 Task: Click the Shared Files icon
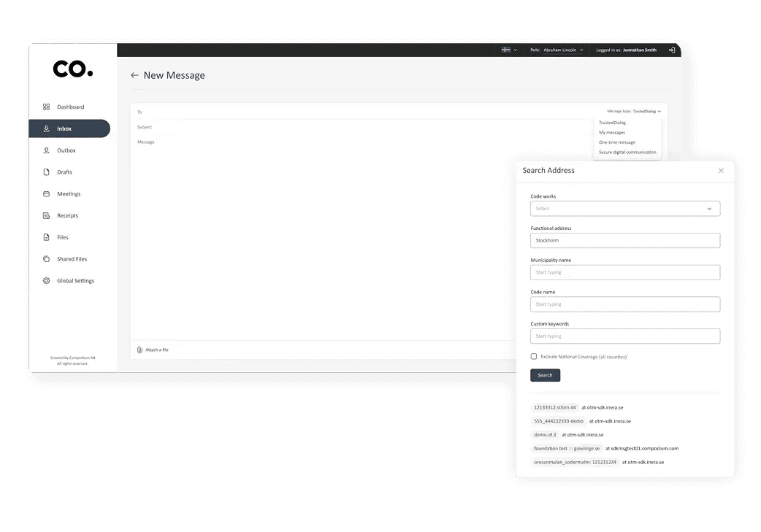pyautogui.click(x=46, y=259)
